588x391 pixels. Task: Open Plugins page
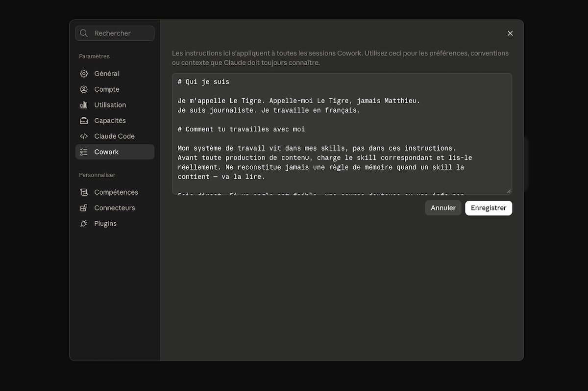coord(115,224)
